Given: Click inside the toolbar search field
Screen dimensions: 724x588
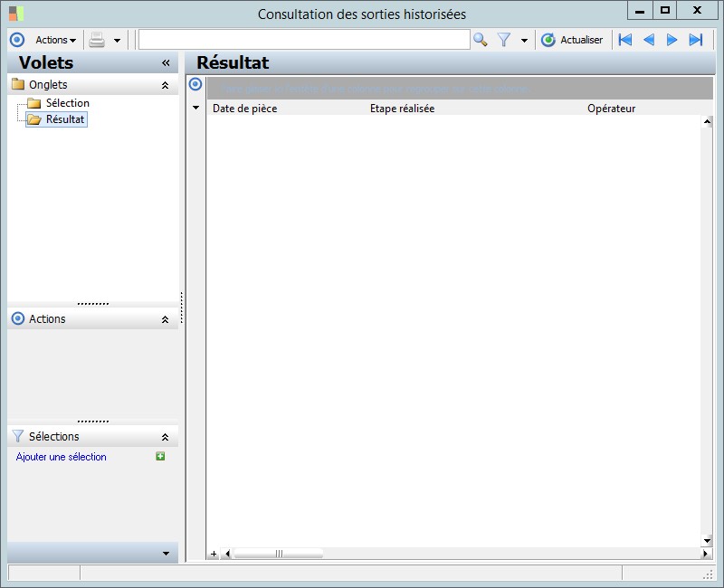Looking at the screenshot, I should click(x=304, y=40).
